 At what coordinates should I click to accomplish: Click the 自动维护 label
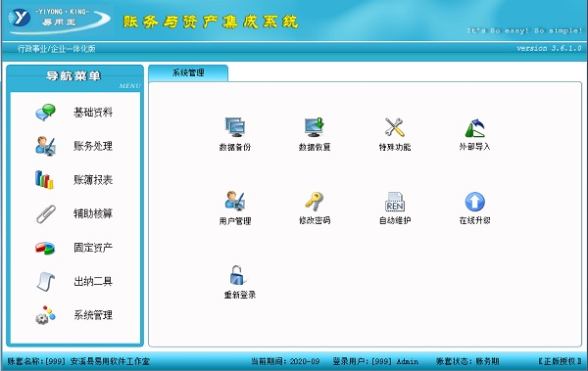pos(395,220)
